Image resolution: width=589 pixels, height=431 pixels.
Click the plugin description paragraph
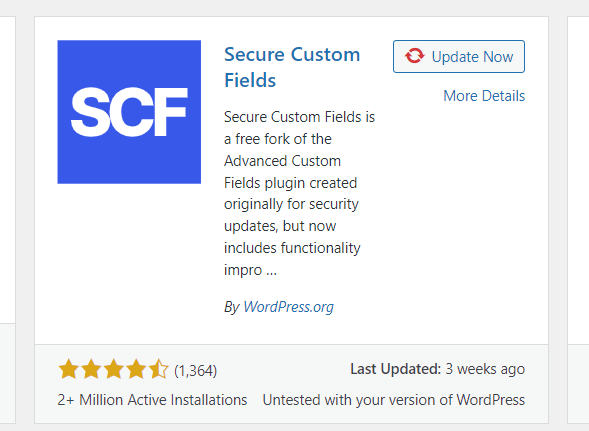tap(299, 193)
